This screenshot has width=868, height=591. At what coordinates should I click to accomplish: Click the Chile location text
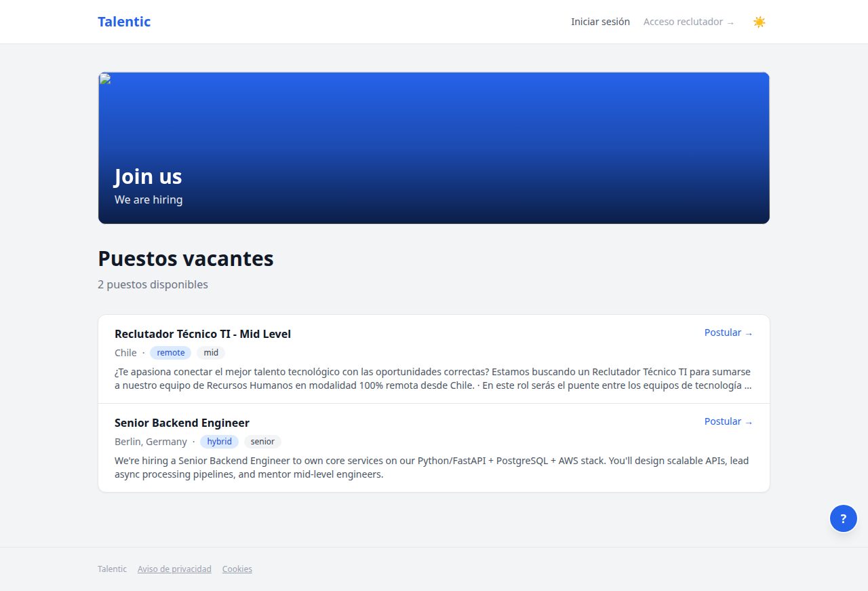pos(125,353)
